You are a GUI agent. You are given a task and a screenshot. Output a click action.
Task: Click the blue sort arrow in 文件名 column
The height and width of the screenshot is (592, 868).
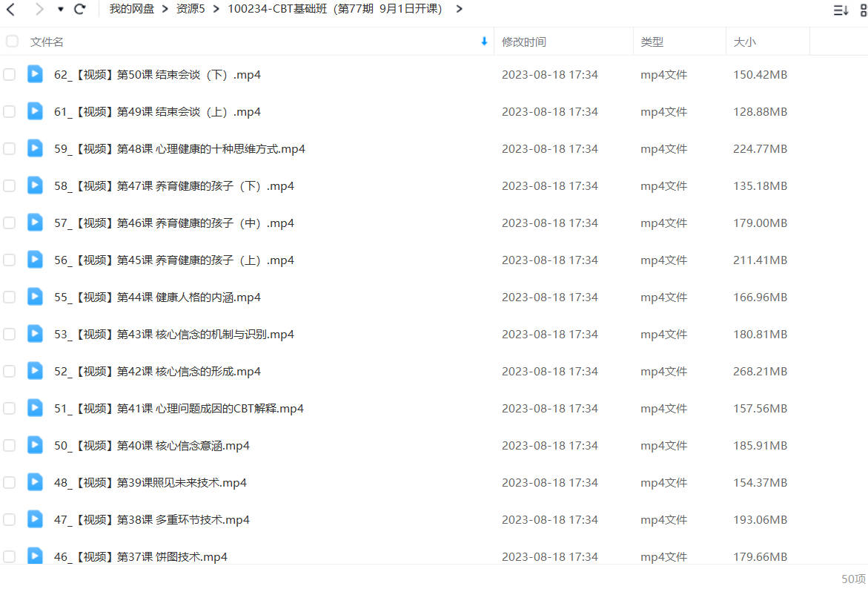click(x=484, y=42)
